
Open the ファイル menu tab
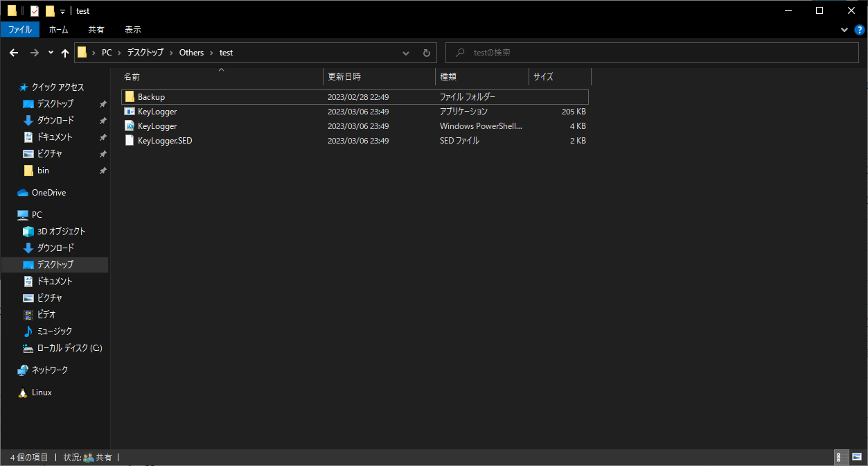[x=20, y=30]
